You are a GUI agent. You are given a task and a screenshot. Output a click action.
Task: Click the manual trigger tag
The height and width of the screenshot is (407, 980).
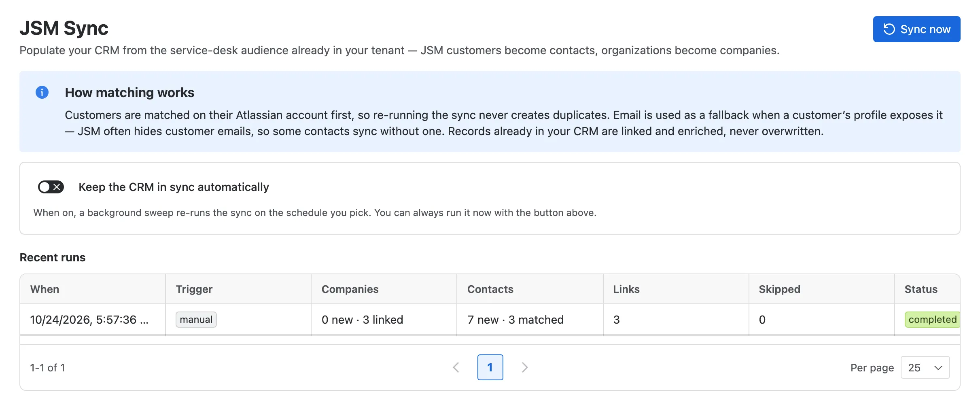coord(196,320)
